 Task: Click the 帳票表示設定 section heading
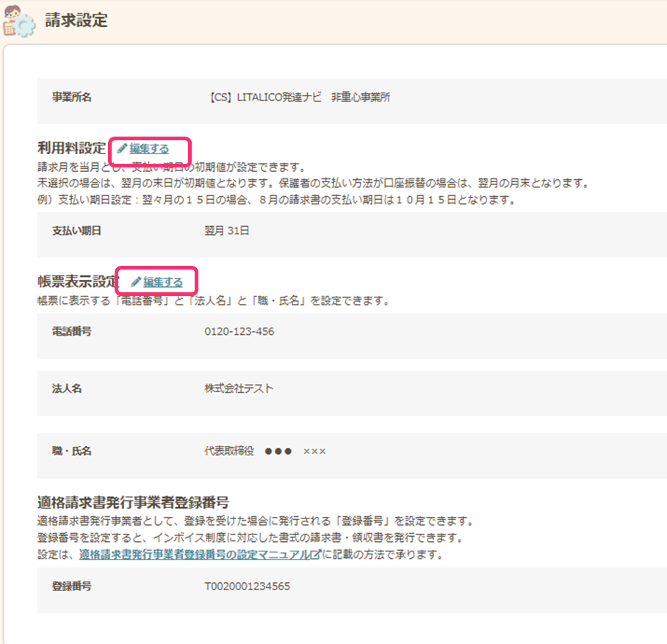click(78, 282)
